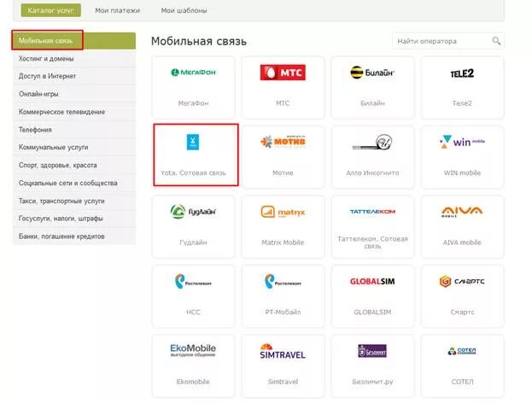Select Спорт, здоровье, красота category

(74, 165)
